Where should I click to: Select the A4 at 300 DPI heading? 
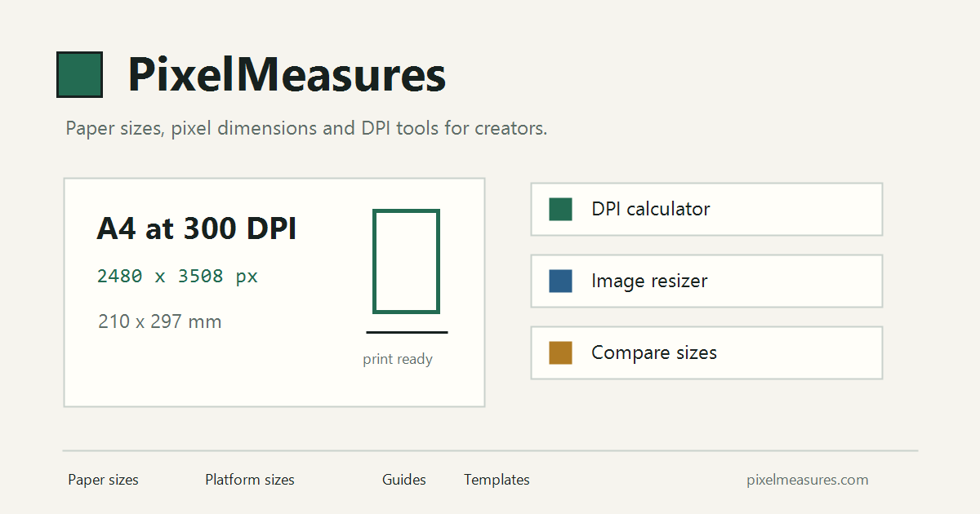[197, 229]
